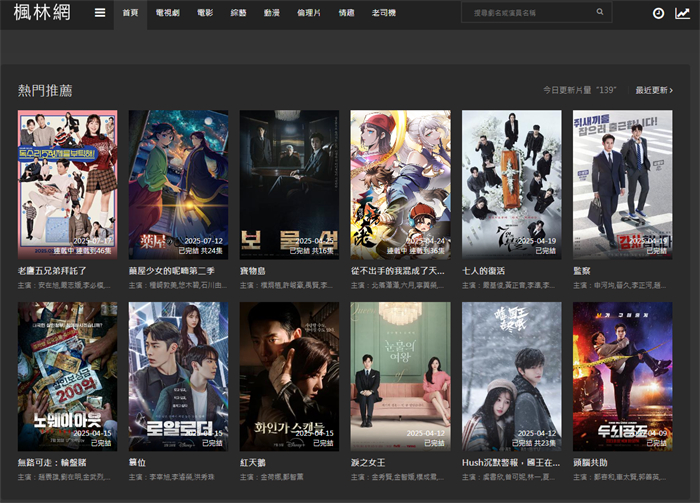This screenshot has width=700, height=503.
Task: Click the 頭腦共助 title link
Action: click(x=590, y=463)
